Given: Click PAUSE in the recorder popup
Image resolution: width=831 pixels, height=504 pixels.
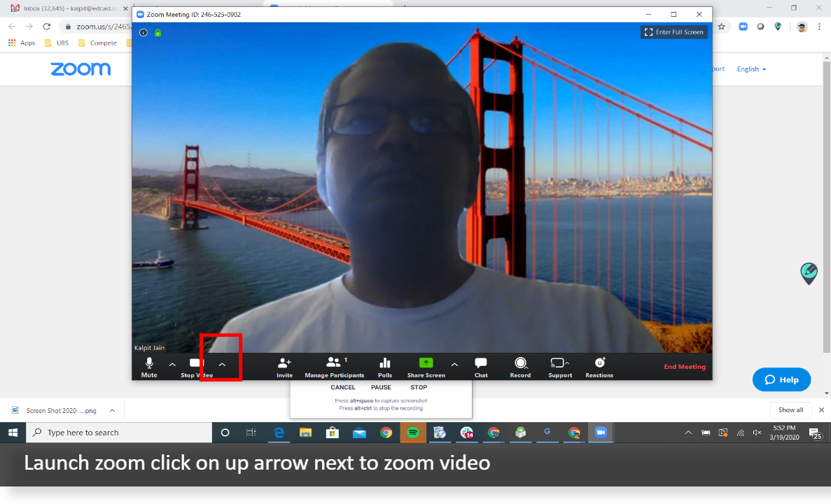Looking at the screenshot, I should pyautogui.click(x=381, y=387).
